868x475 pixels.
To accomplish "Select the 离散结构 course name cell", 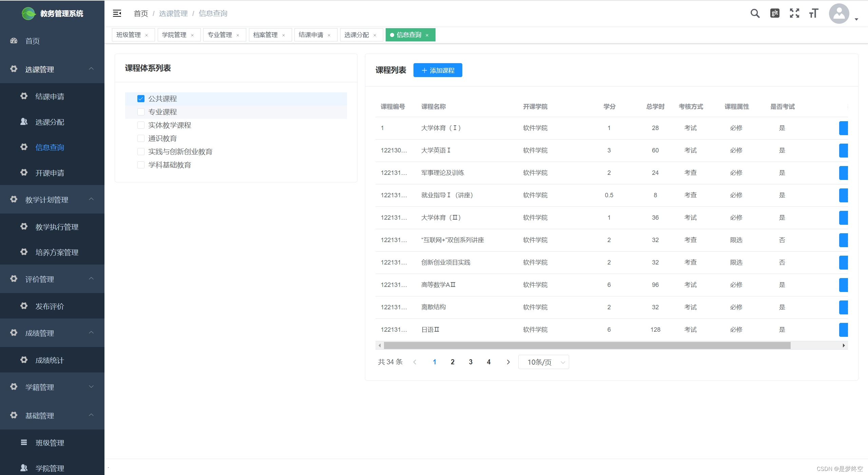I will coord(433,307).
